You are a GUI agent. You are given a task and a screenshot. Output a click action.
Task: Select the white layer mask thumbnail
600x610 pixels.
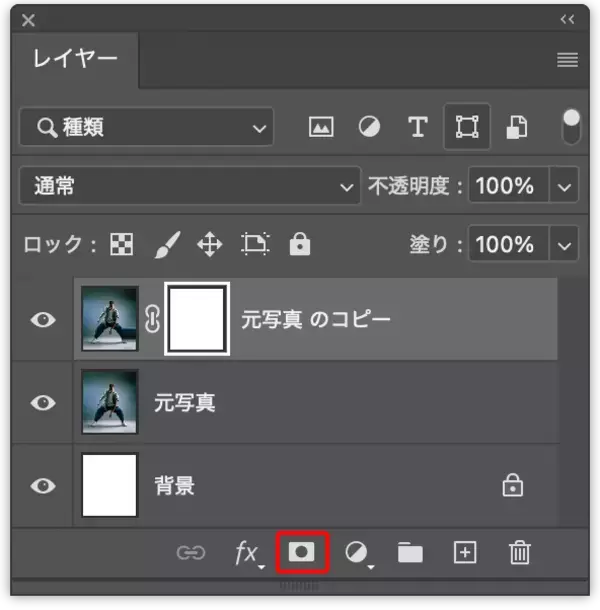tap(197, 319)
